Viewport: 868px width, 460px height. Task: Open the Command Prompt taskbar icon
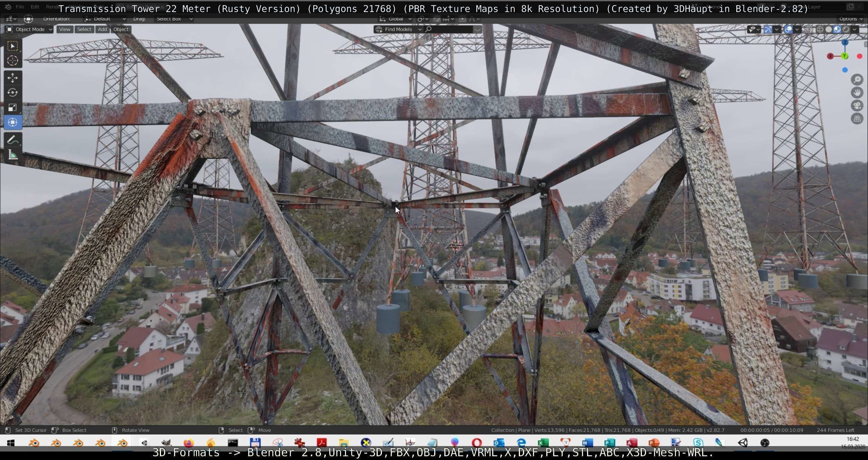click(233, 443)
